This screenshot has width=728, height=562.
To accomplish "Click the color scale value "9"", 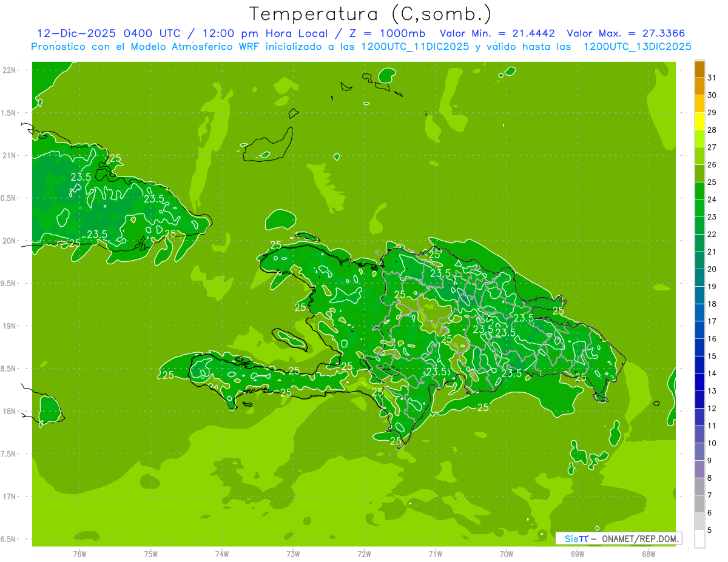I will (x=710, y=461).
